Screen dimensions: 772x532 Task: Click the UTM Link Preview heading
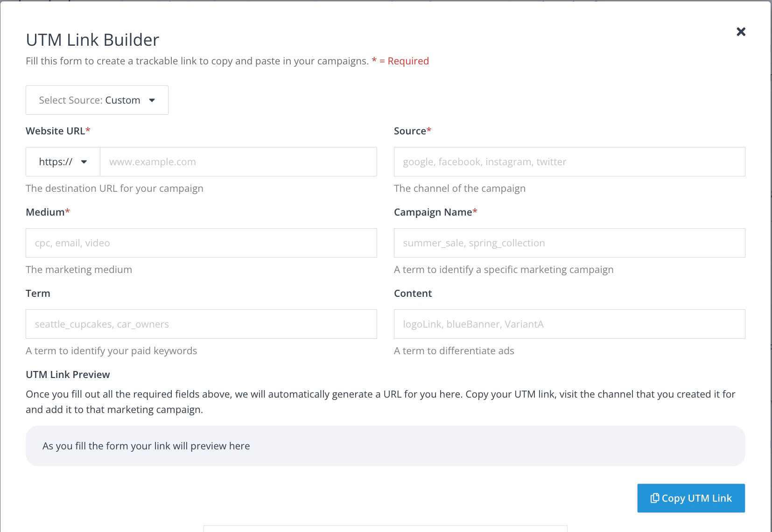68,374
